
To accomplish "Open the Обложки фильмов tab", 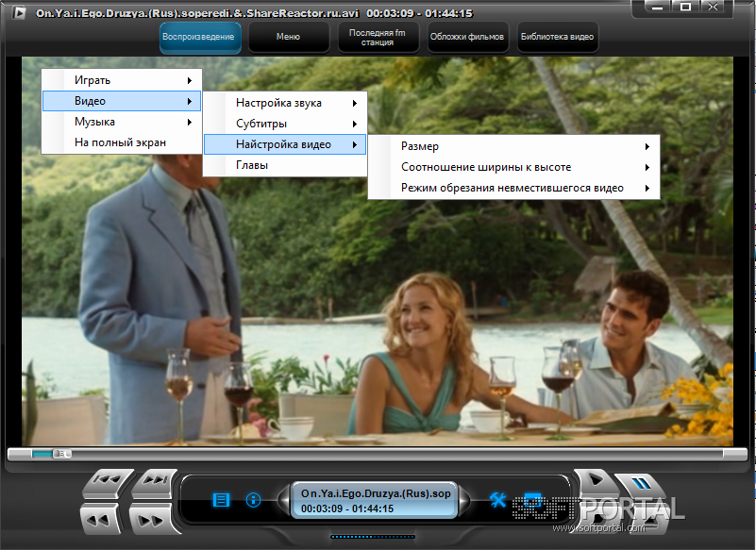I will (x=467, y=37).
